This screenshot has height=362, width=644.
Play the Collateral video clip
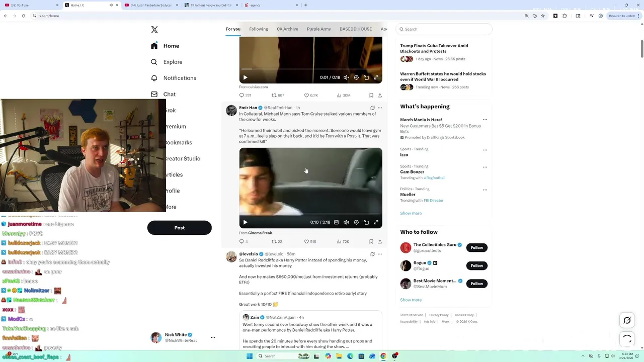[x=245, y=222]
